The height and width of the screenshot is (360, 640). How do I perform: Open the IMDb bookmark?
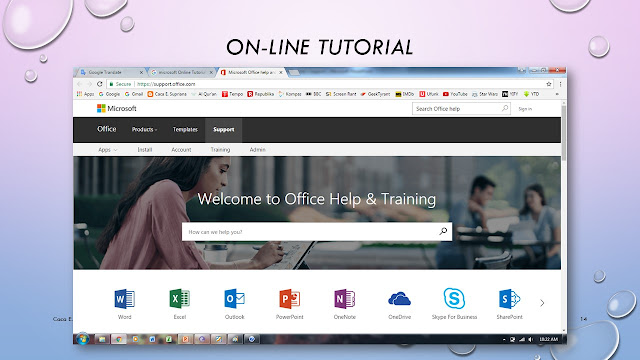tap(404, 94)
